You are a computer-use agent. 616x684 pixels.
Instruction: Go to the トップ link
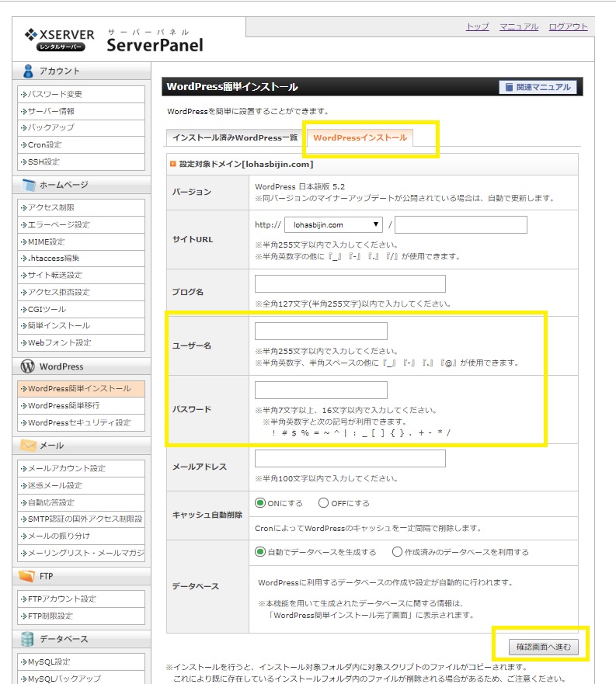[478, 26]
